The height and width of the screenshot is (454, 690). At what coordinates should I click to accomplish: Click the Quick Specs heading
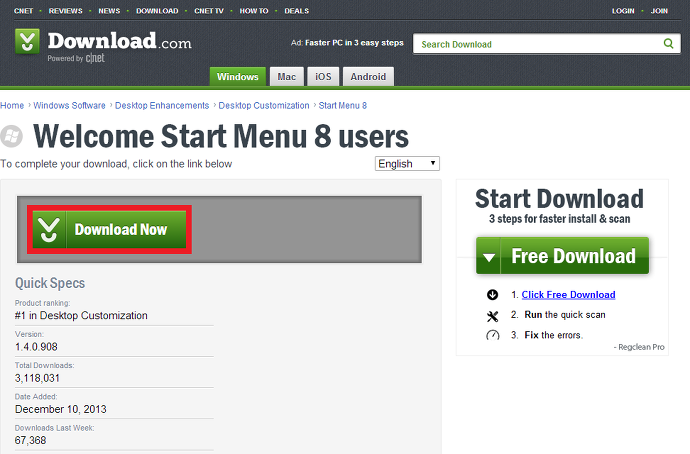tap(50, 283)
